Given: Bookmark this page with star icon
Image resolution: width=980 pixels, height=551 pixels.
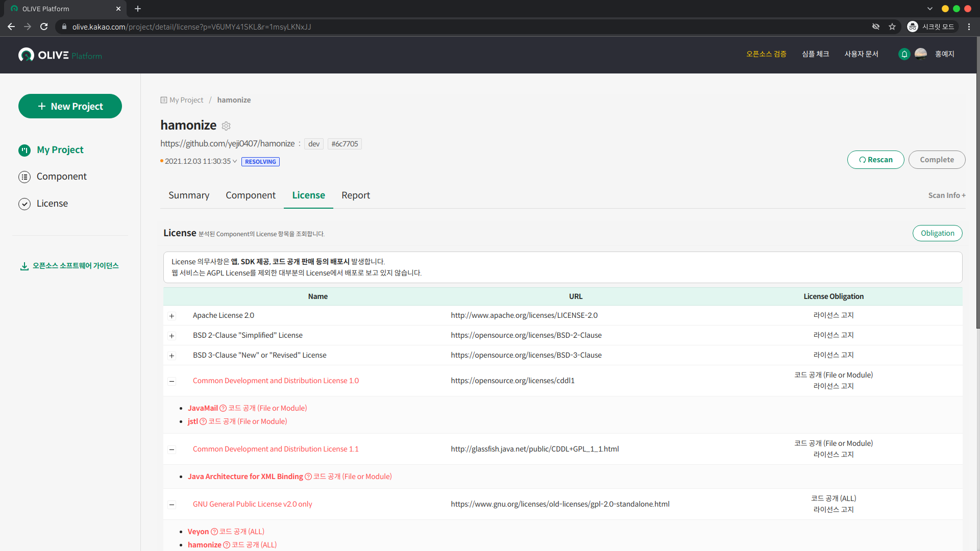Looking at the screenshot, I should [x=892, y=27].
